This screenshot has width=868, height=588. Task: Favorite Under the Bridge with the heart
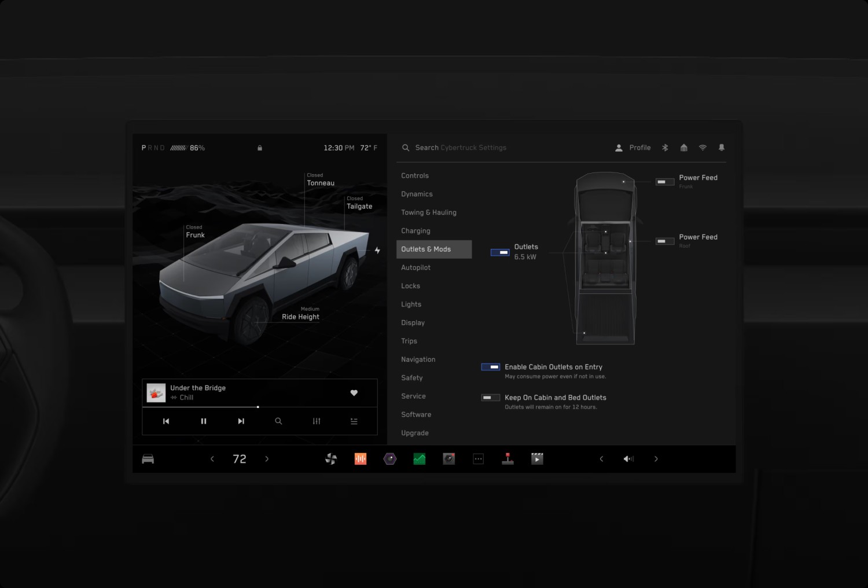coord(354,393)
